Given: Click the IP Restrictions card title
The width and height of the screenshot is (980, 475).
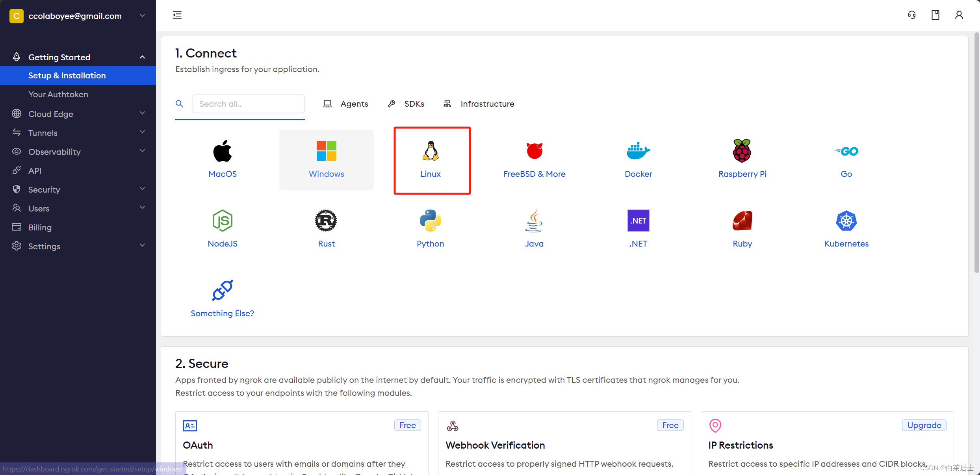Looking at the screenshot, I should [741, 445].
